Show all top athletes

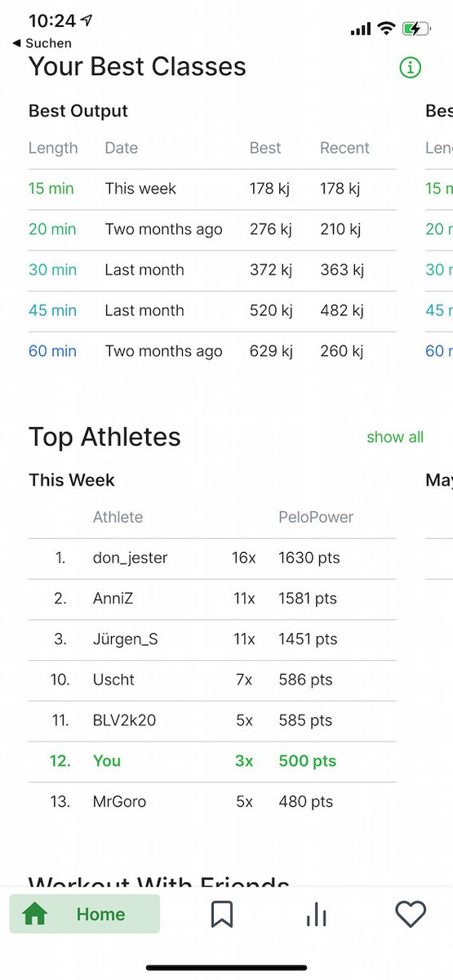pyautogui.click(x=395, y=437)
